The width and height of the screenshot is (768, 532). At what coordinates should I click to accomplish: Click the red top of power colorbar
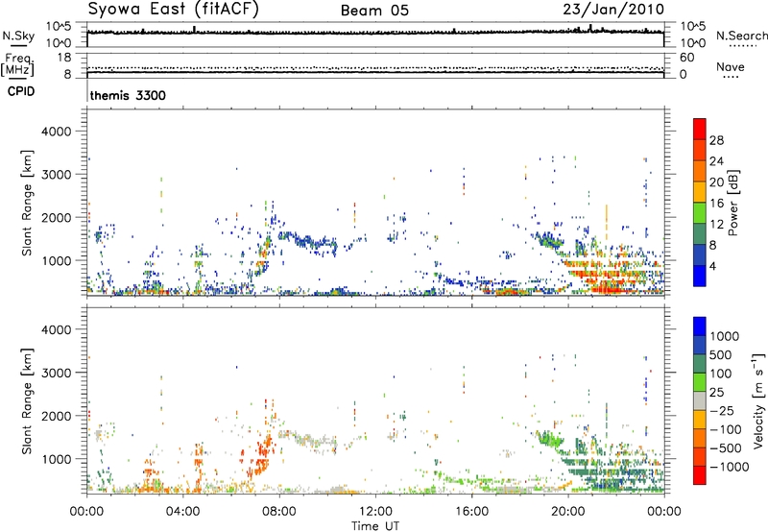coord(700,127)
